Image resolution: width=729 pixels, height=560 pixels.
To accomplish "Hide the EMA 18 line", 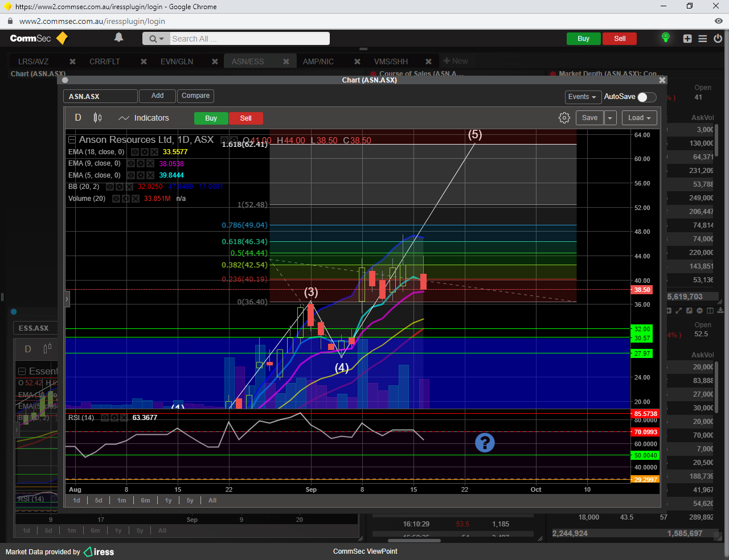I will point(134,152).
